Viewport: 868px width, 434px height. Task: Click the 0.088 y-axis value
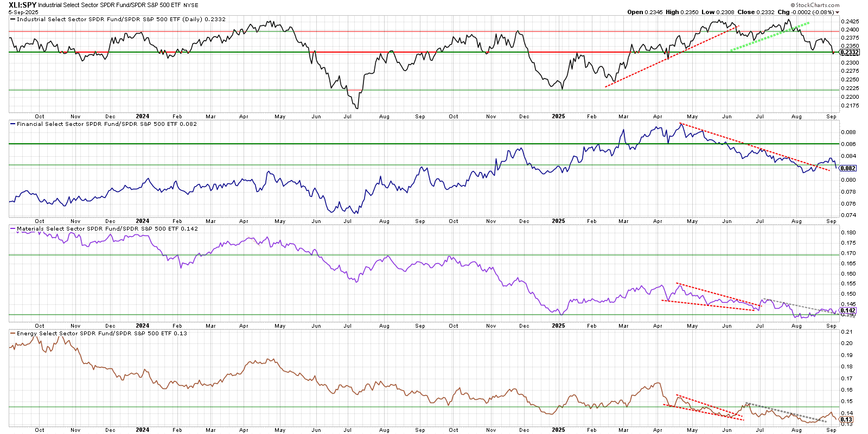click(848, 132)
